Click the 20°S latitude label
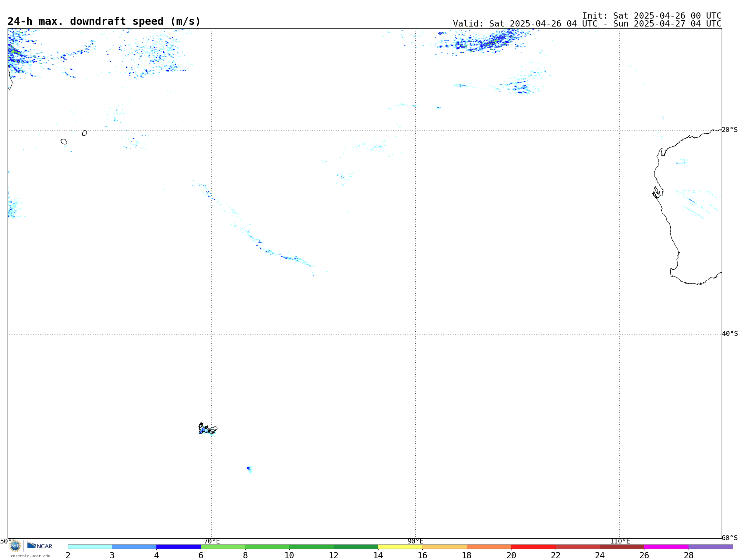The width and height of the screenshot is (744, 560). pos(730,130)
